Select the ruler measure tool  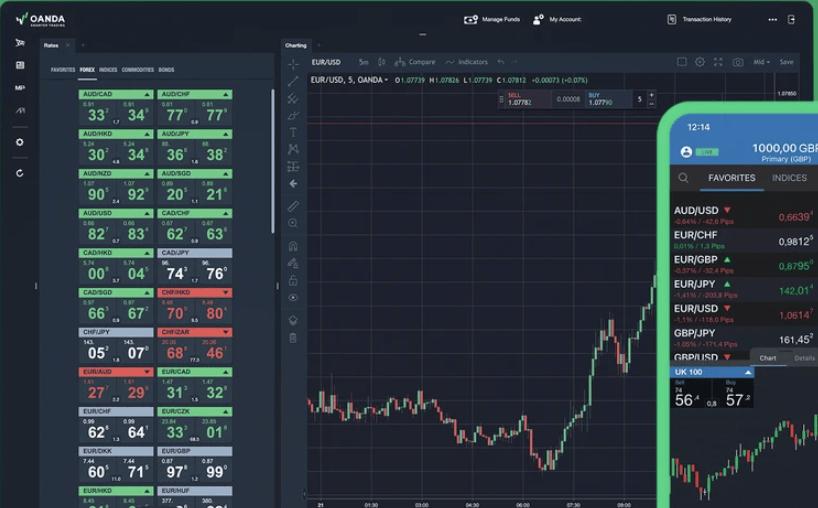[x=293, y=207]
